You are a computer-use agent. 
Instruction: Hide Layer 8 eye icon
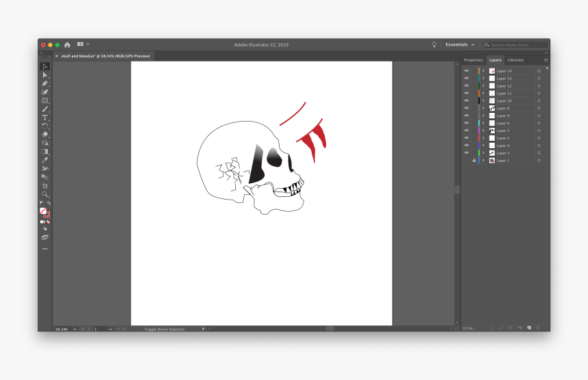466,108
